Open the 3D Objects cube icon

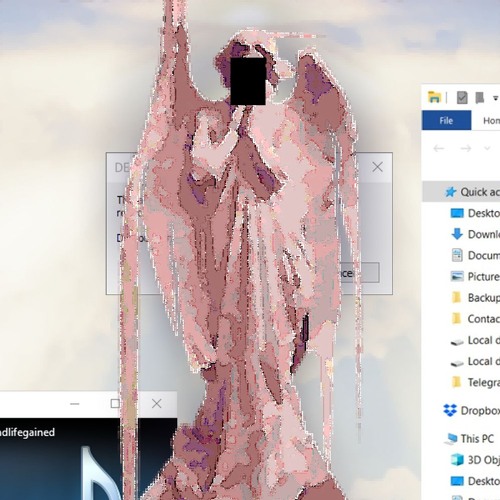pyautogui.click(x=457, y=460)
